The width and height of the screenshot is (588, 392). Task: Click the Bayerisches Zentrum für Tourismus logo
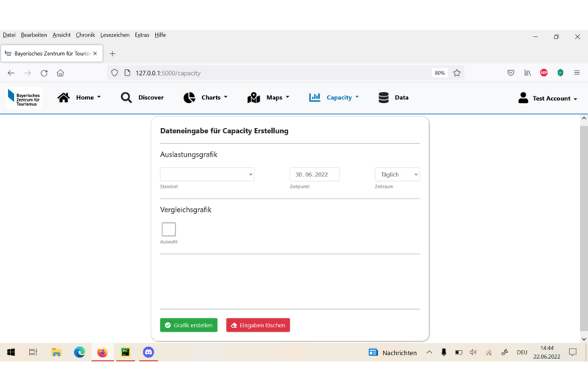24,99
